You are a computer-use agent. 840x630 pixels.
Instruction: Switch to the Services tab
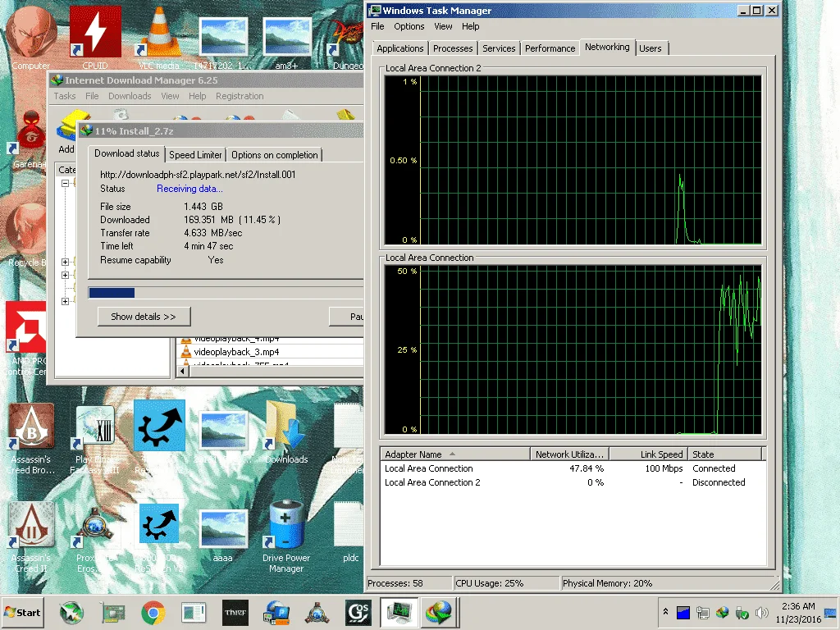tap(499, 48)
